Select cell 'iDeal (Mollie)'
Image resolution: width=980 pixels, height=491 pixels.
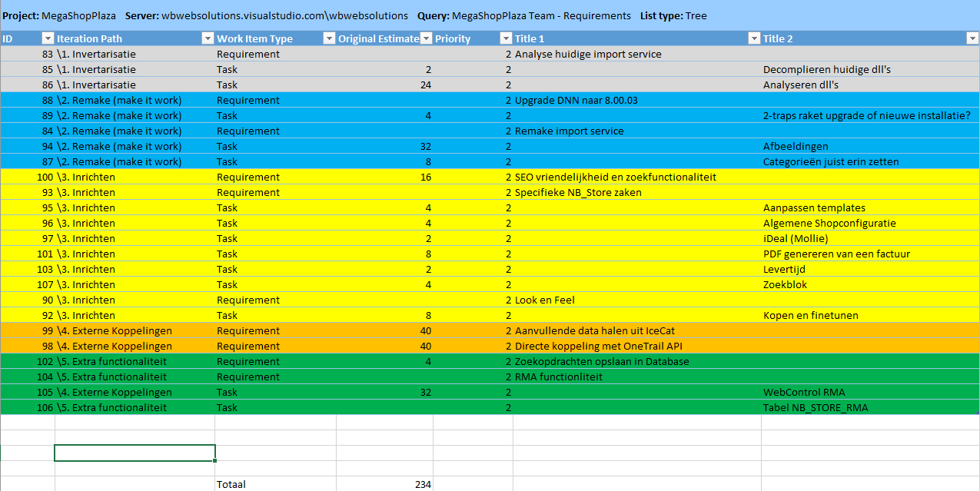(x=870, y=238)
